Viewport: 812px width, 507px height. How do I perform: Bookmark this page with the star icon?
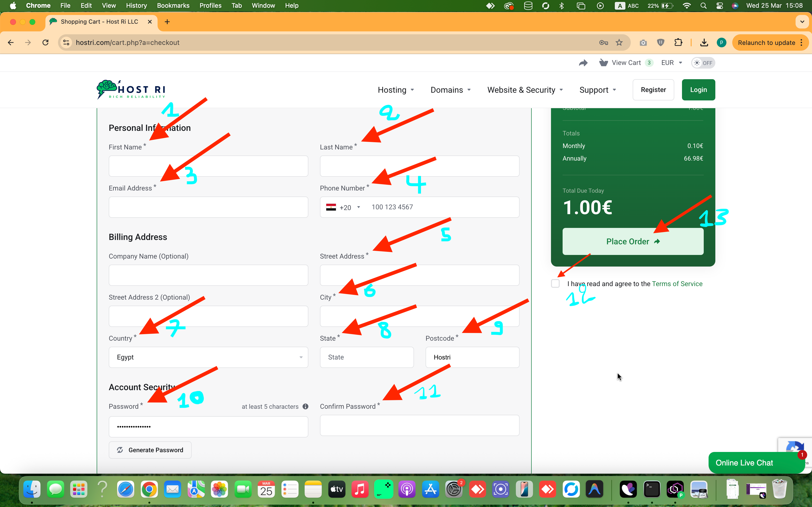(x=619, y=42)
